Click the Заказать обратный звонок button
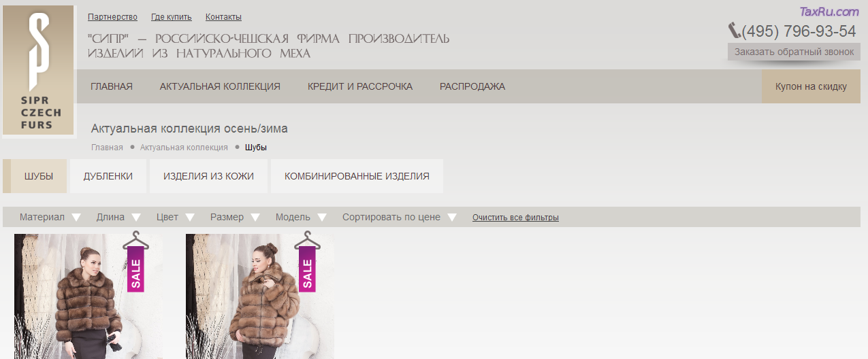The height and width of the screenshot is (359, 868). pyautogui.click(x=794, y=52)
